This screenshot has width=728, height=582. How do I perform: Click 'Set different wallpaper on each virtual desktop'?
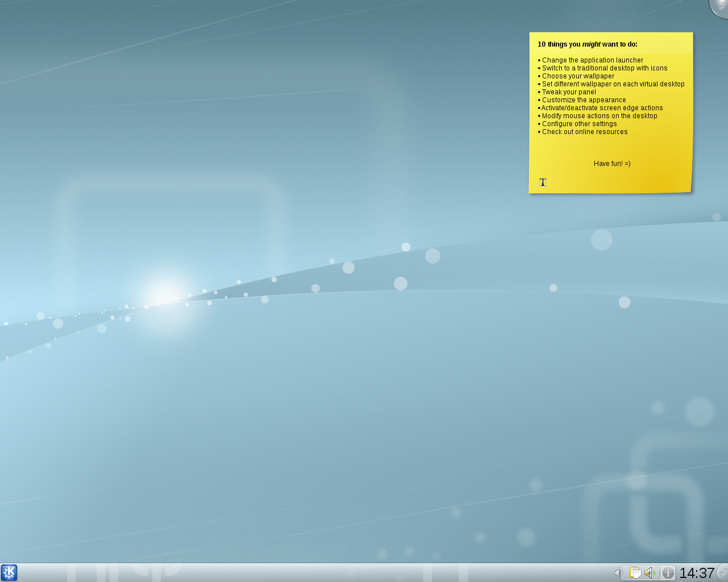pyautogui.click(x=613, y=84)
